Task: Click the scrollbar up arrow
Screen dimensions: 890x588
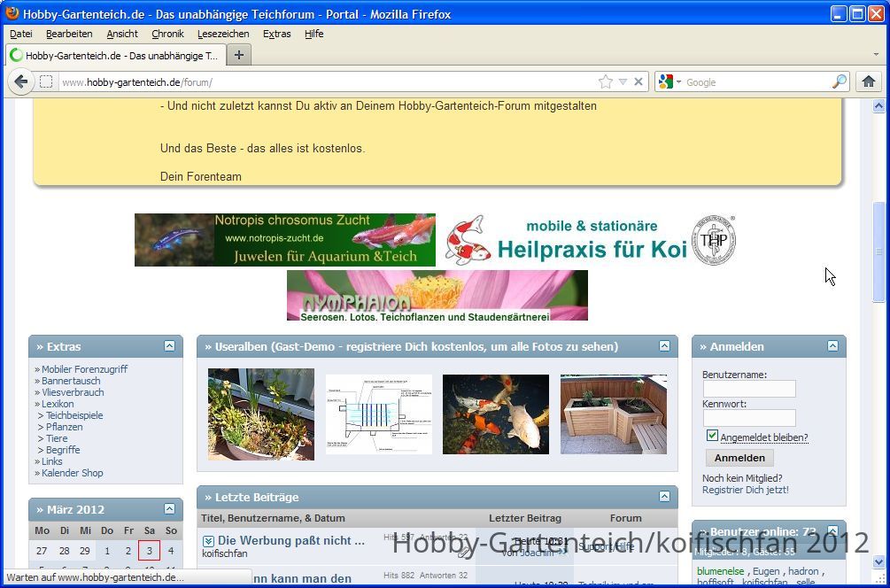Action: [878, 106]
